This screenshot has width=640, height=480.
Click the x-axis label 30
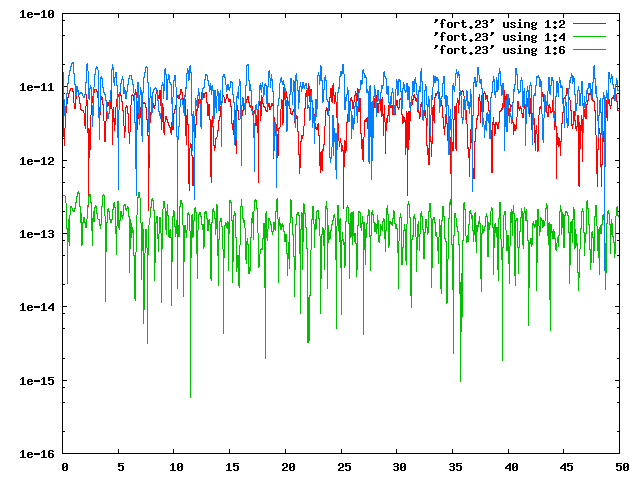coord(399,467)
